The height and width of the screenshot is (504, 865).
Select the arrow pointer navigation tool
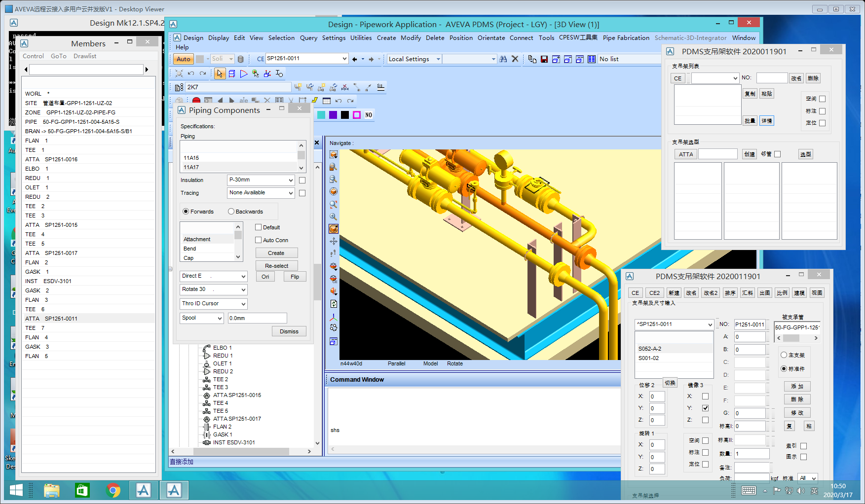pos(220,73)
